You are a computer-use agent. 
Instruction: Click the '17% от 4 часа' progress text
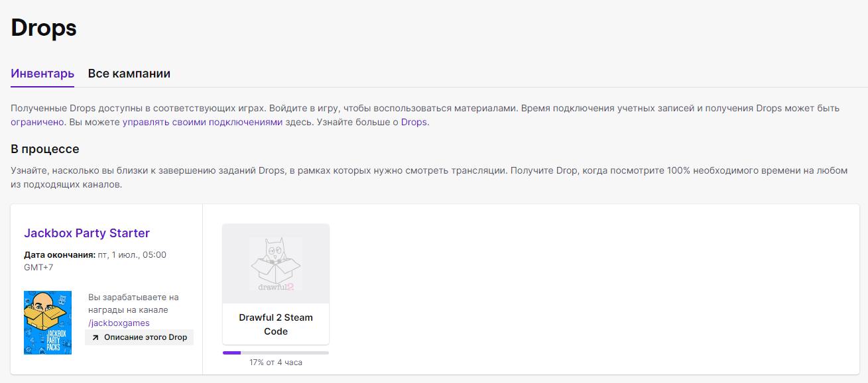pos(276,362)
